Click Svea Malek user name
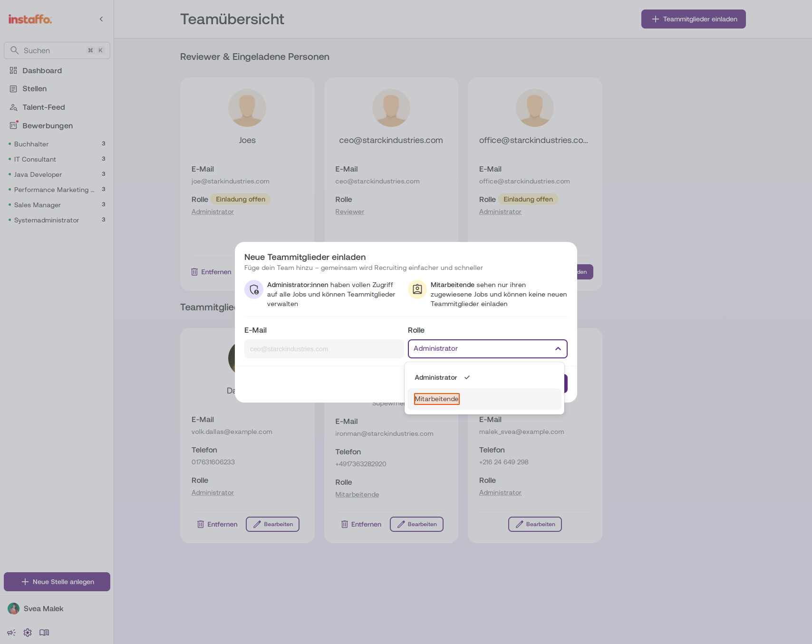 click(x=43, y=609)
